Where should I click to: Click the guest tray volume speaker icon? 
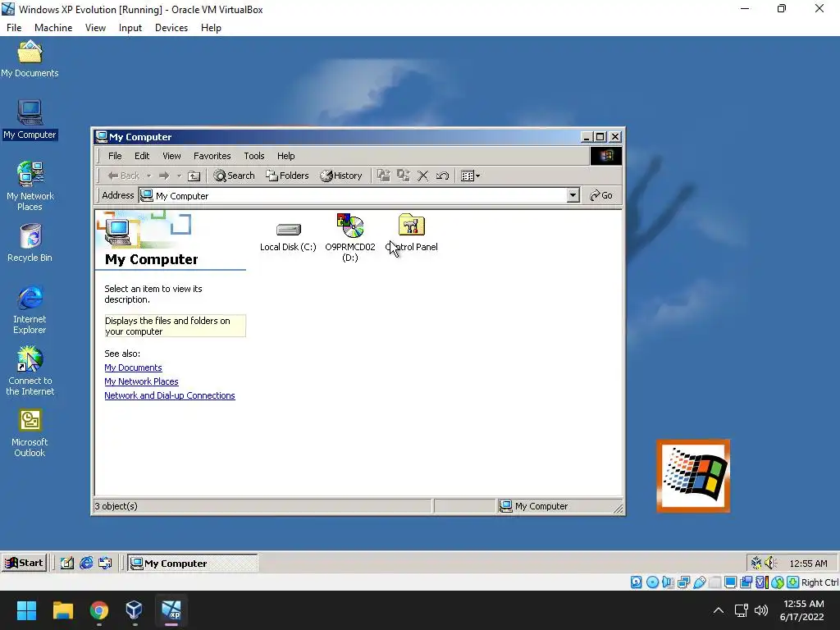(x=771, y=563)
